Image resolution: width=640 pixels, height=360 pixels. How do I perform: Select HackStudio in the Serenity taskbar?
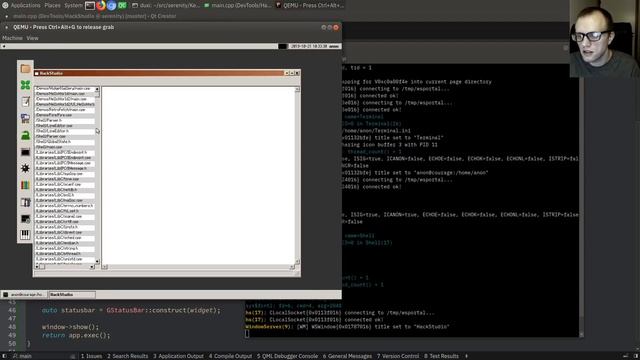72,294
